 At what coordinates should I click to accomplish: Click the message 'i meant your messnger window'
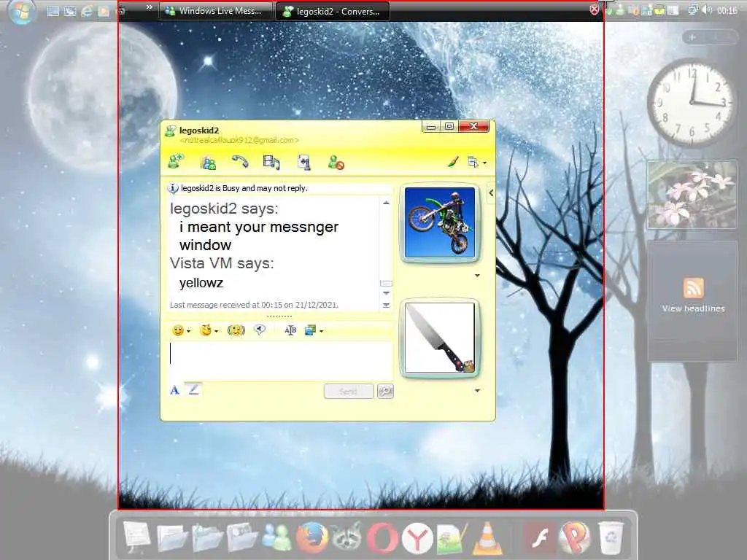(x=259, y=236)
